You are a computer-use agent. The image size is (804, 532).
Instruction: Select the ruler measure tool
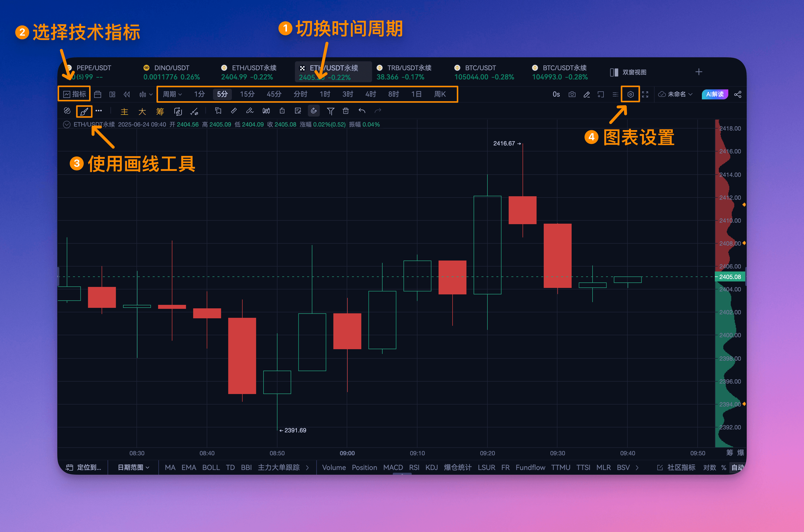[234, 111]
